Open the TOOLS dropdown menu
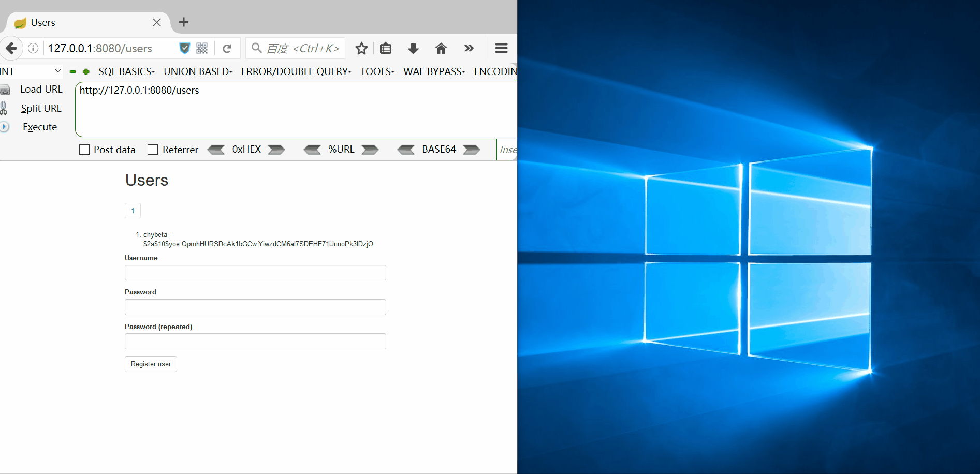This screenshot has width=980, height=474. click(376, 71)
